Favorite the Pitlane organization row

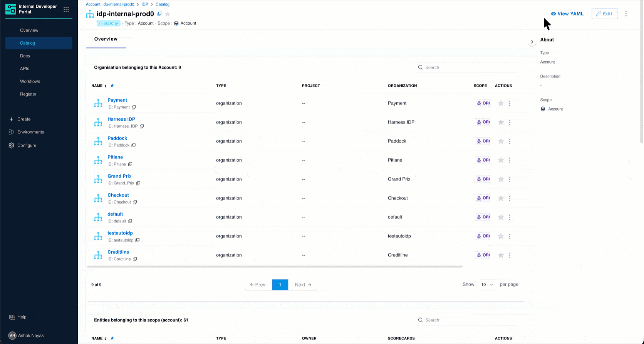501,160
